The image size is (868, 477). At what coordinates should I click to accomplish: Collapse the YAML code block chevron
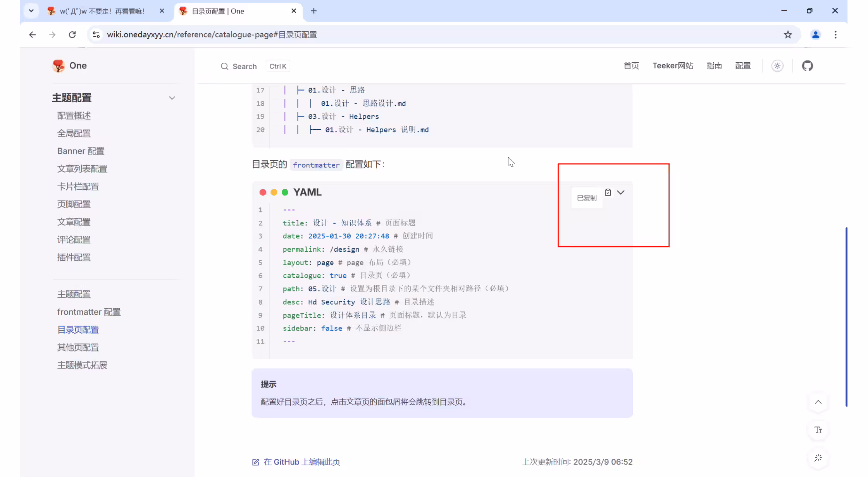pos(621,192)
